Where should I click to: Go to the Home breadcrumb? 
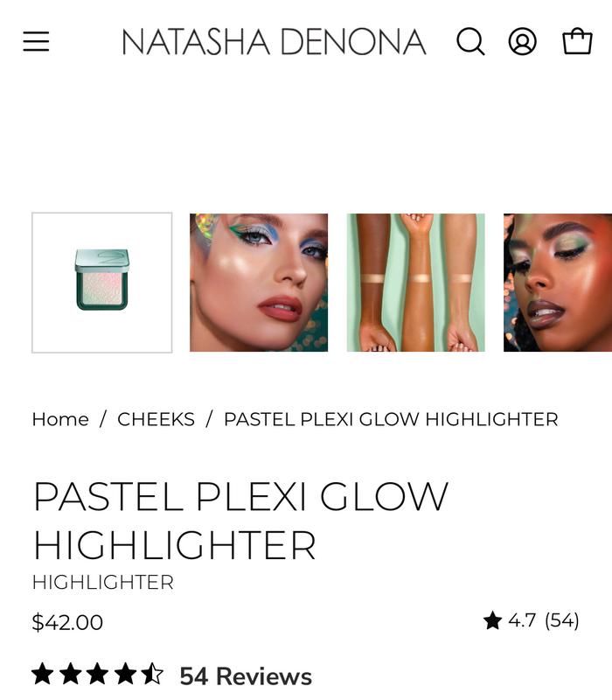point(60,420)
